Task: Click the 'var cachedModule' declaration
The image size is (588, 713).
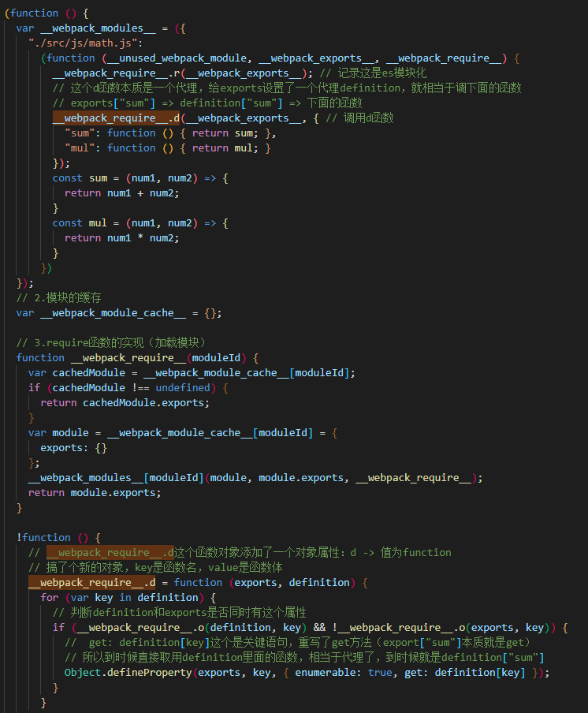Action: tap(76, 373)
